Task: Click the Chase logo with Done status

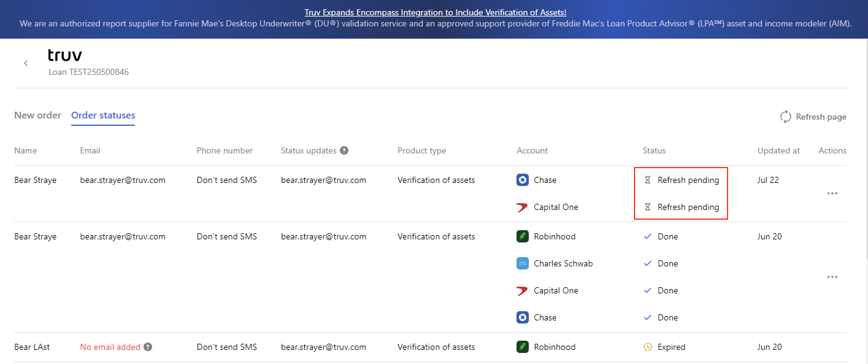Action: (522, 317)
